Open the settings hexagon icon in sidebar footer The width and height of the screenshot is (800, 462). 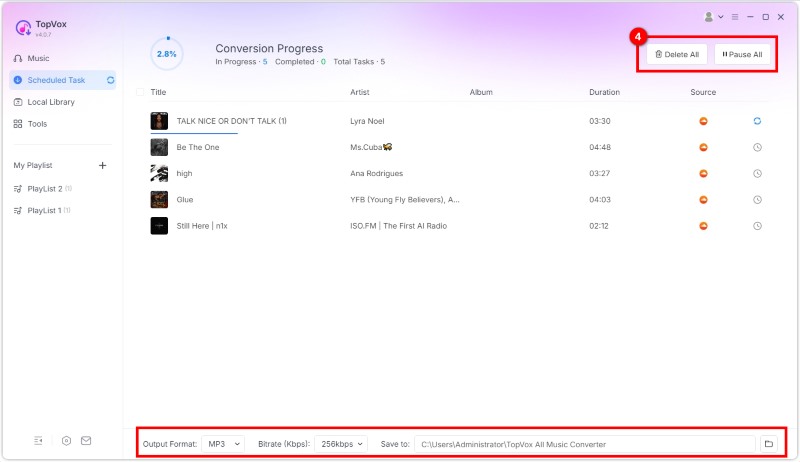(66, 440)
